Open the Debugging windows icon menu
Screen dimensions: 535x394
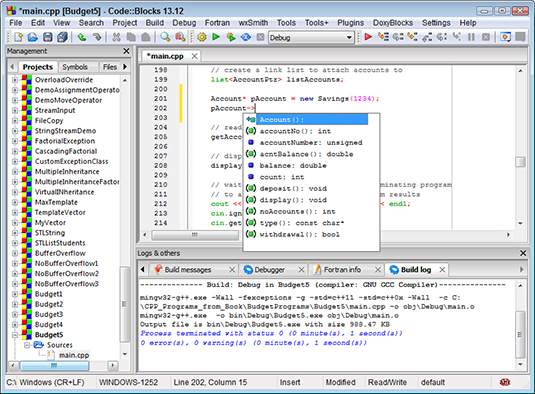pyautogui.click(x=505, y=37)
